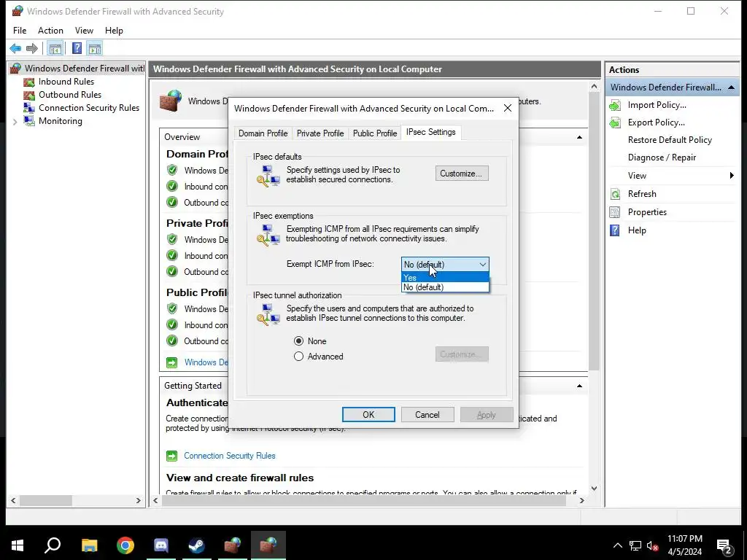Choose Diagnose / Repair action
This screenshot has width=747, height=560.
click(662, 157)
